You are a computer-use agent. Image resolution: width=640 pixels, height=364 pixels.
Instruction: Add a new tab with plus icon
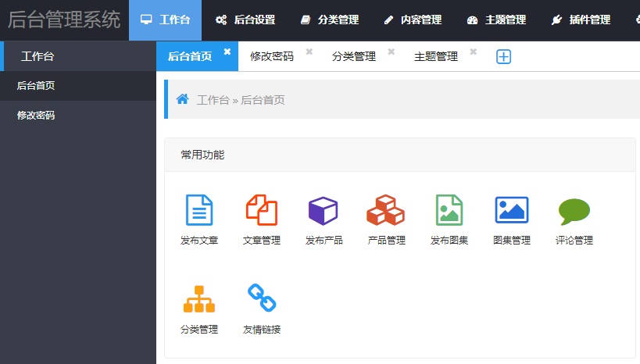pos(504,56)
